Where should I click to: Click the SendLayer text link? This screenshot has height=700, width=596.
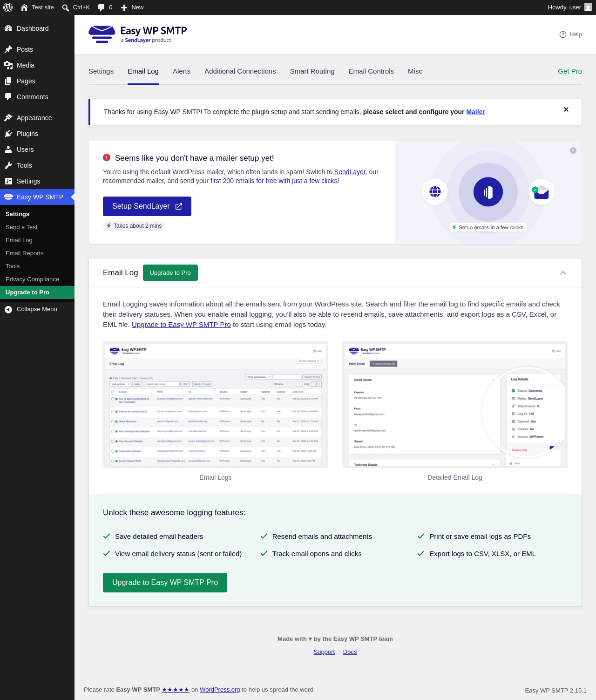click(350, 172)
